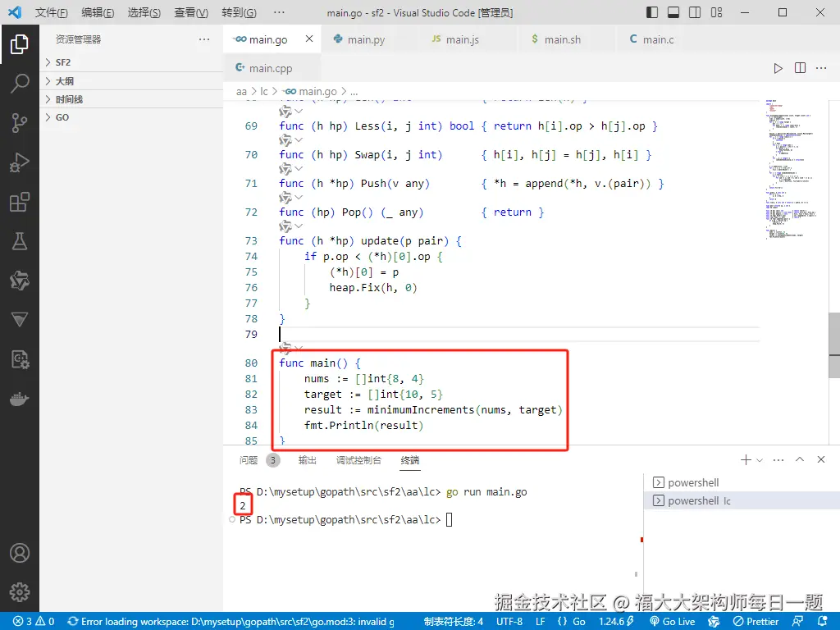Click Go version 1.24.6 status item

(616, 622)
